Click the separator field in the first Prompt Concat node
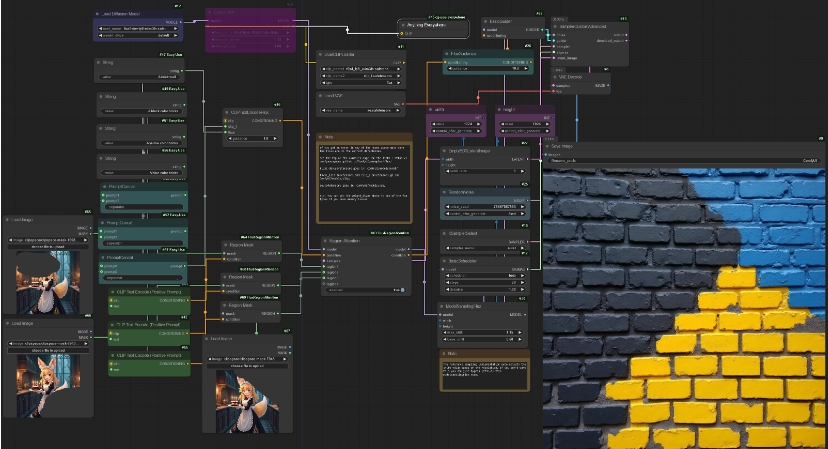828x449 pixels. click(x=143, y=209)
